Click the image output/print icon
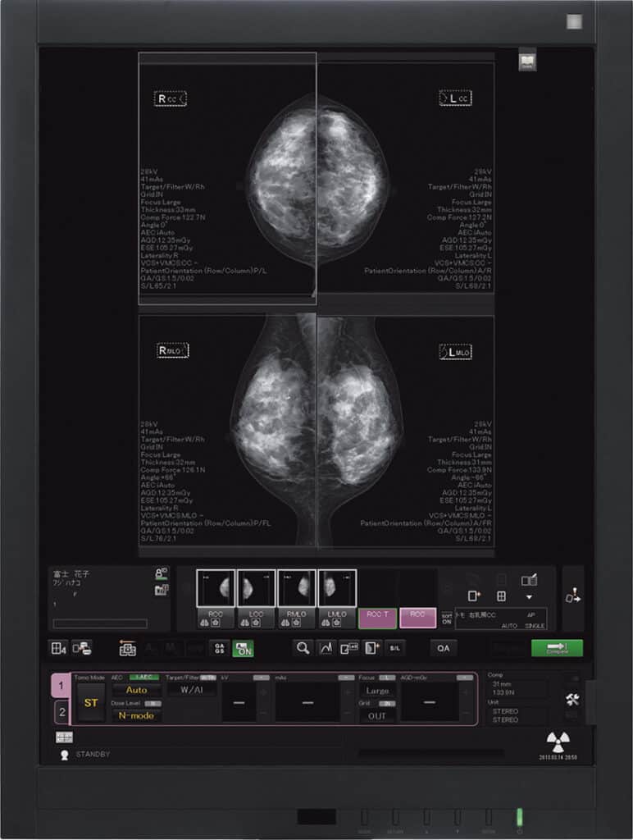The image size is (633, 840). (x=82, y=648)
